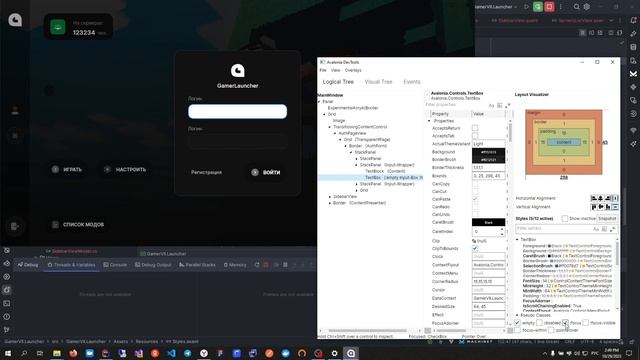Image resolution: width=640 pixels, height=360 pixels.
Task: Open File menu in Avalonia DevTools
Action: 323,70
